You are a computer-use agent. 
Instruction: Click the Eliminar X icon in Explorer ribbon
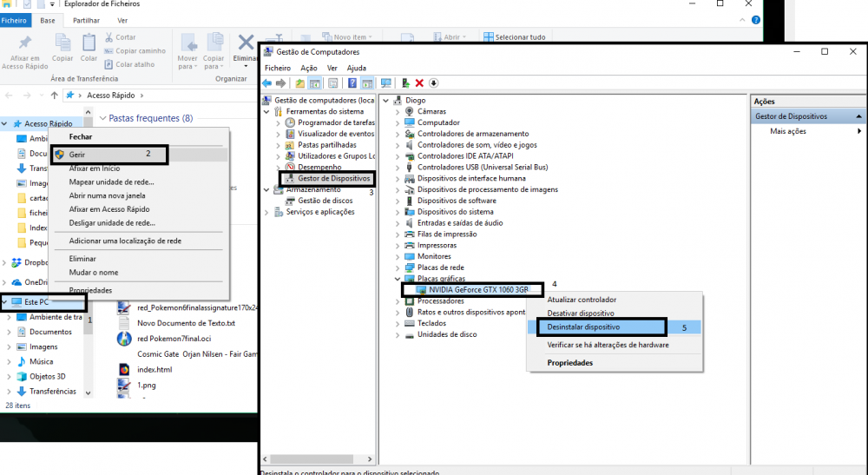click(246, 43)
